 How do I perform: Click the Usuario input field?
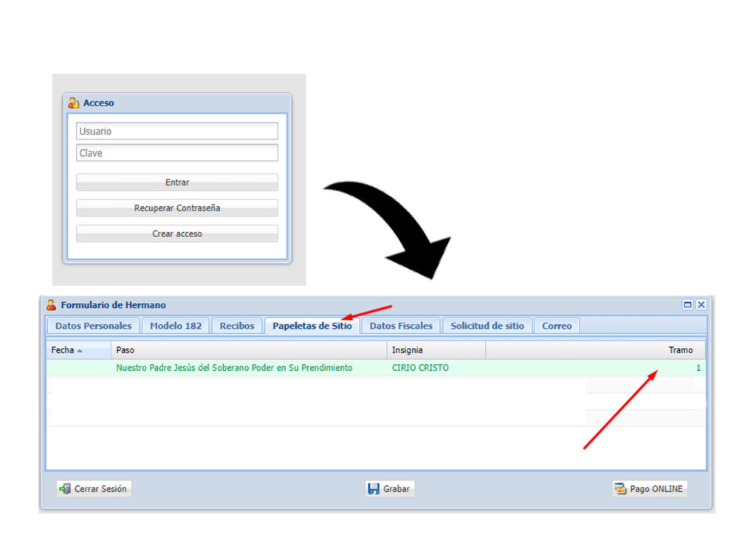[176, 131]
